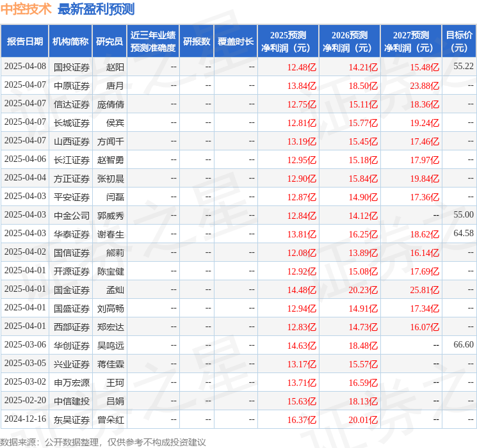Select the 东吴证券 institution cell
The height and width of the screenshot is (448, 477).
tap(72, 420)
